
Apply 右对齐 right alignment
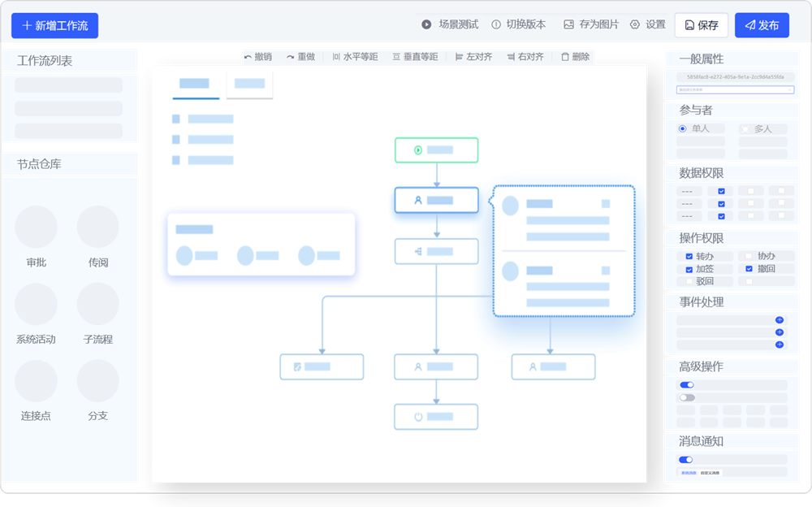(525, 57)
